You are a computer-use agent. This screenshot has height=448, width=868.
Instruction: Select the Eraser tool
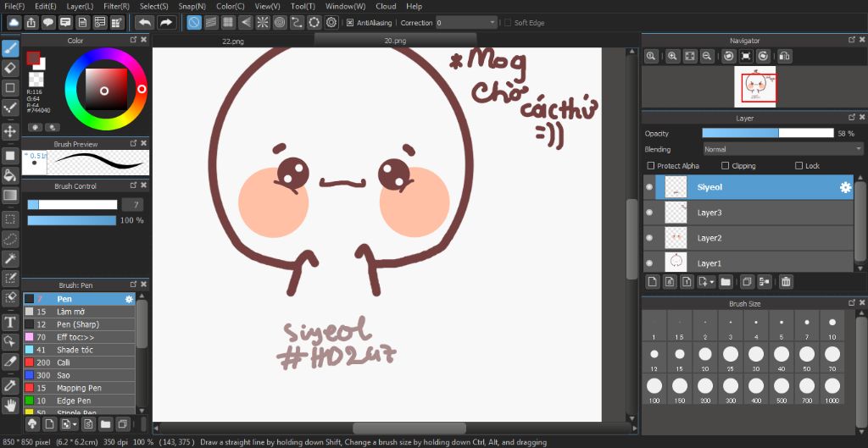coord(10,68)
